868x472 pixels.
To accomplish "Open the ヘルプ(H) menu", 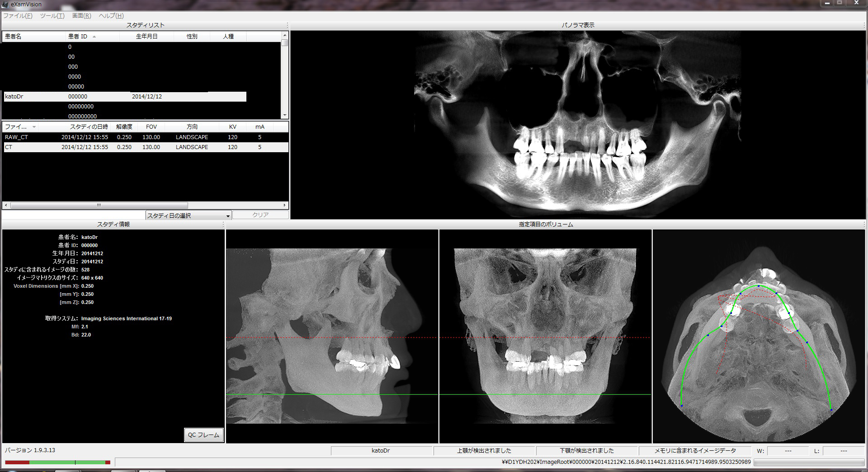I will pos(111,16).
